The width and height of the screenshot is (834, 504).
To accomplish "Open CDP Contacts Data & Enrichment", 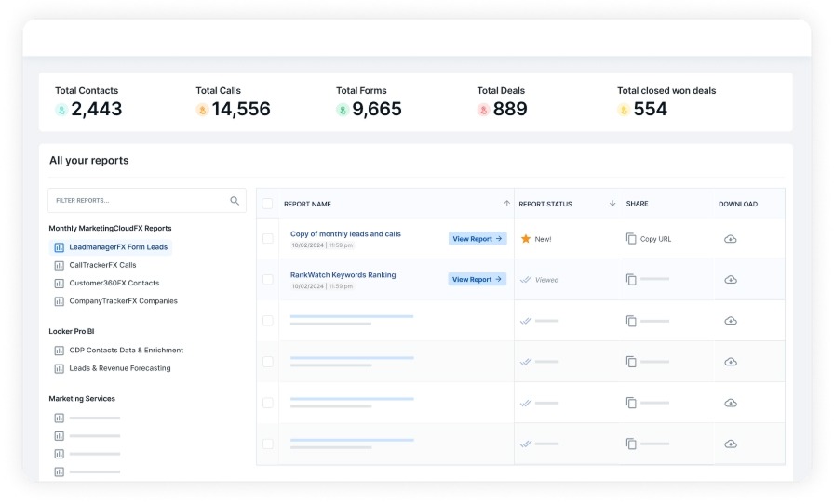I will [126, 351].
